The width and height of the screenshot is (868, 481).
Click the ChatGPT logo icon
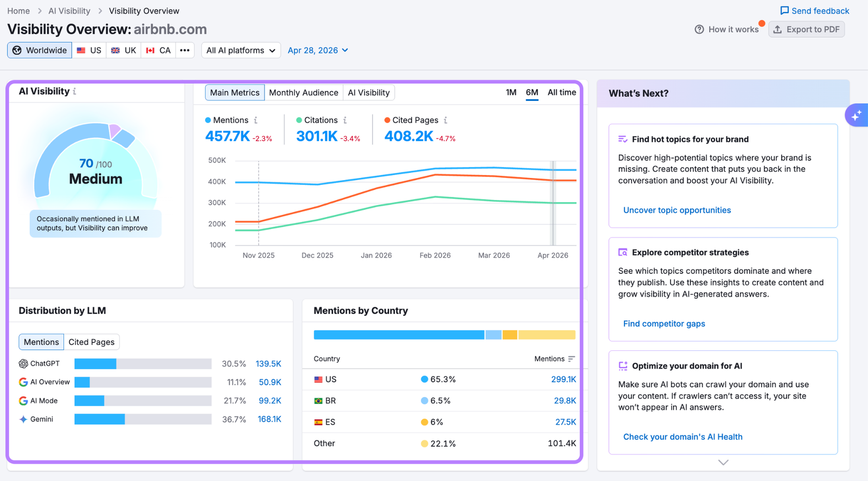tap(23, 364)
